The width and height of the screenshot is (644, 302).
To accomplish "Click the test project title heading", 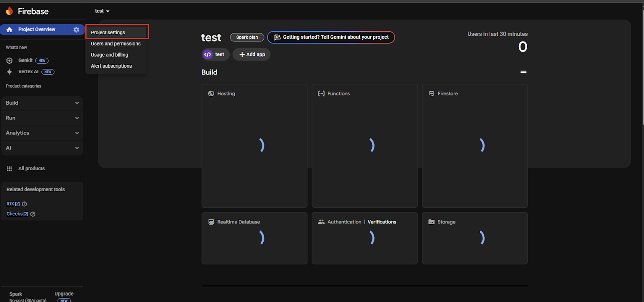I will [211, 37].
